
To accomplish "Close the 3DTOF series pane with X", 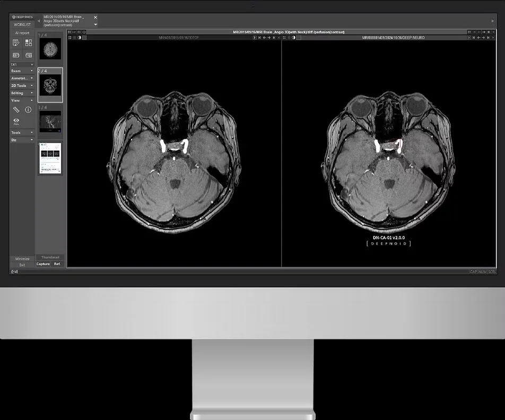I will pos(279,38).
